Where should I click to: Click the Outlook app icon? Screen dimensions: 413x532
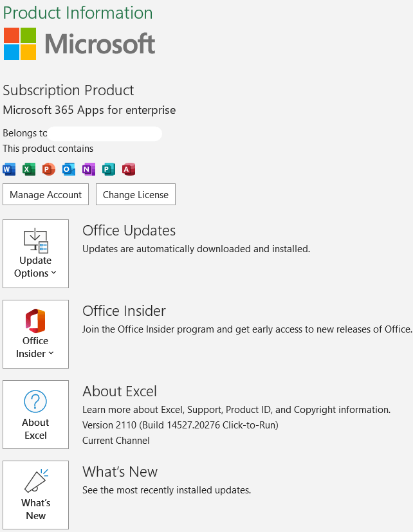point(69,169)
